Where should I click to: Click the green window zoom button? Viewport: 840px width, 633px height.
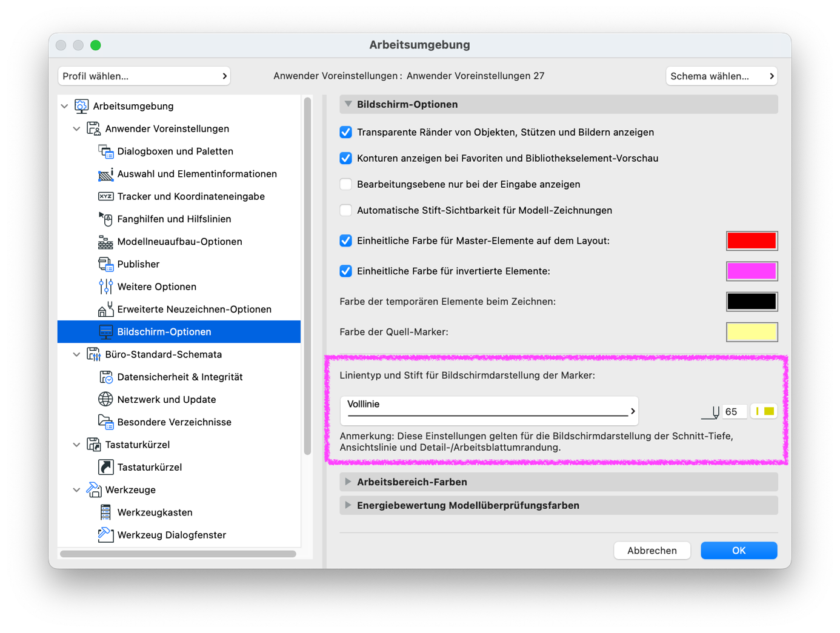pos(96,45)
